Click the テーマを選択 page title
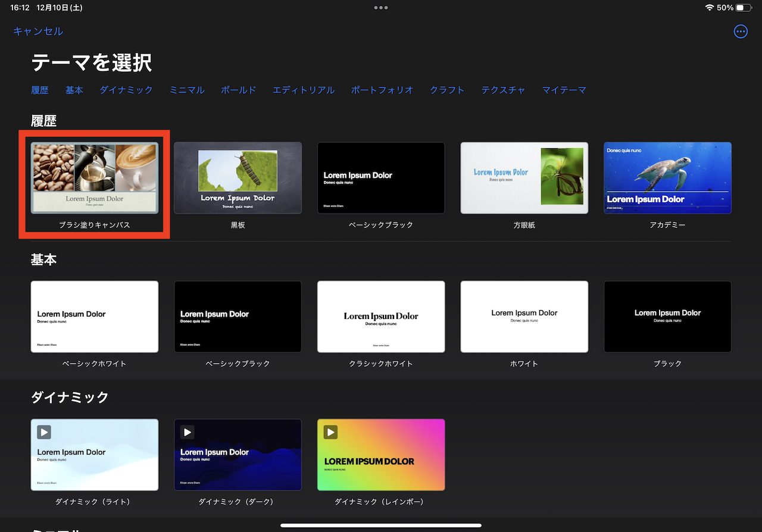Image resolution: width=762 pixels, height=532 pixels. pyautogui.click(x=92, y=62)
